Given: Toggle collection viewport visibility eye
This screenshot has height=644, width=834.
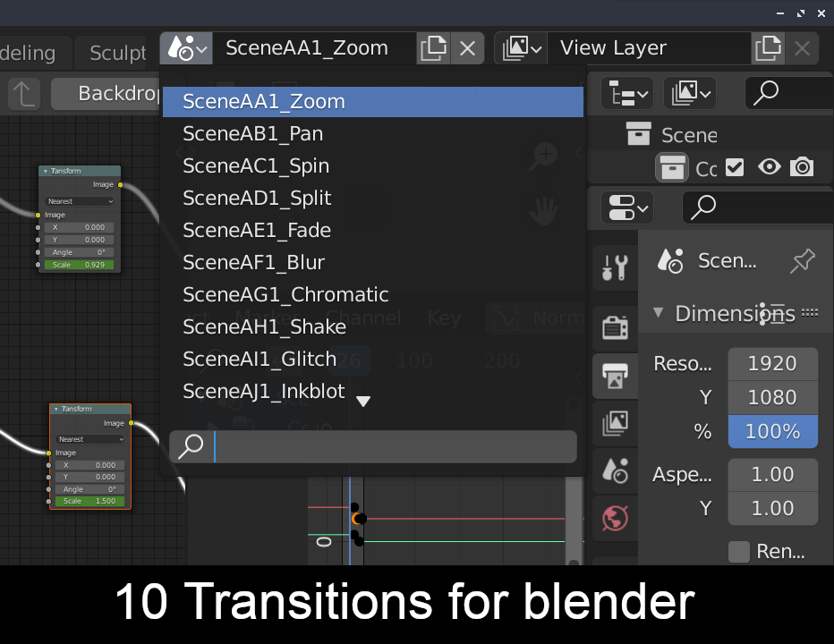Looking at the screenshot, I should [x=769, y=167].
